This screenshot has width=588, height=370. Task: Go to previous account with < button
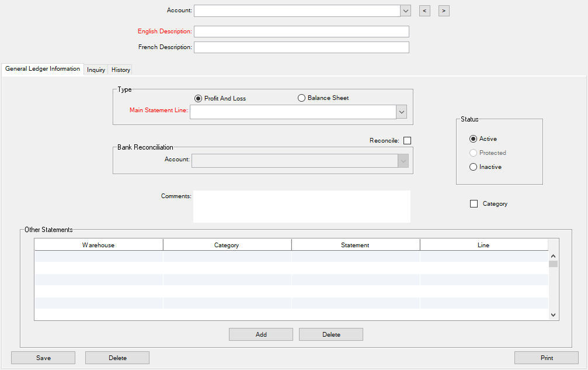pos(425,11)
